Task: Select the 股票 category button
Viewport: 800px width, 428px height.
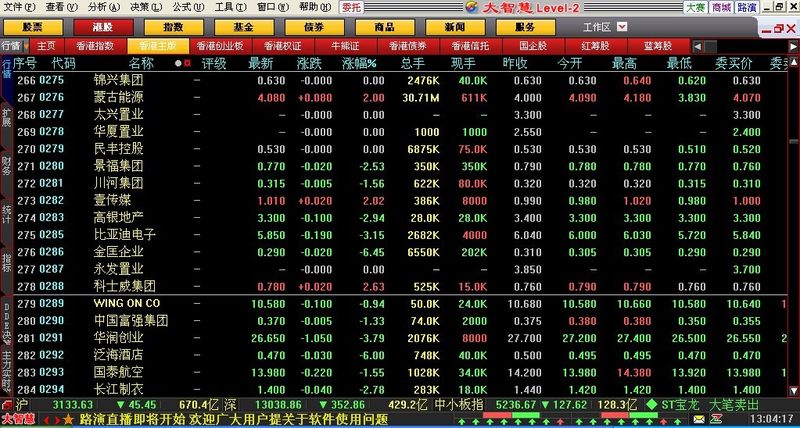Action: tap(33, 27)
